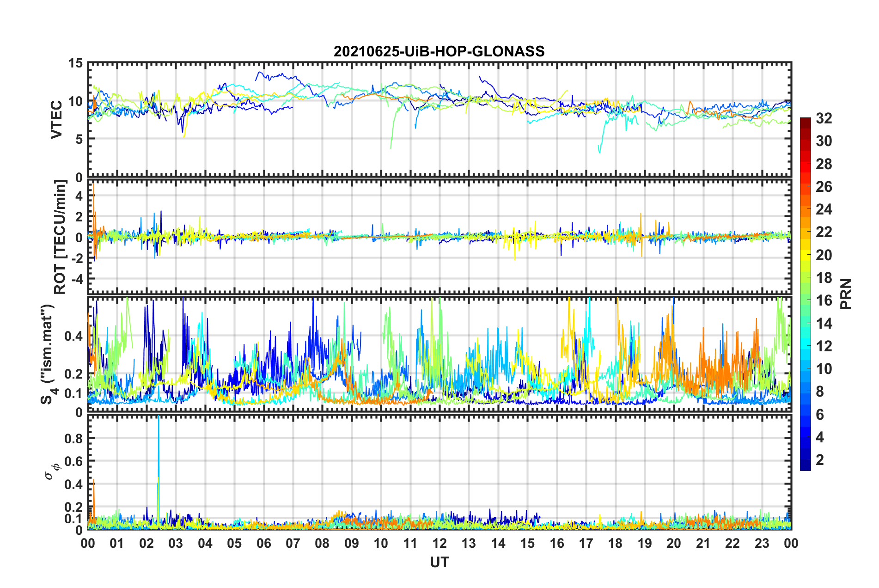Select the S4 ("ism.mat") axis label
Screen dimensions: 879x588
point(48,354)
